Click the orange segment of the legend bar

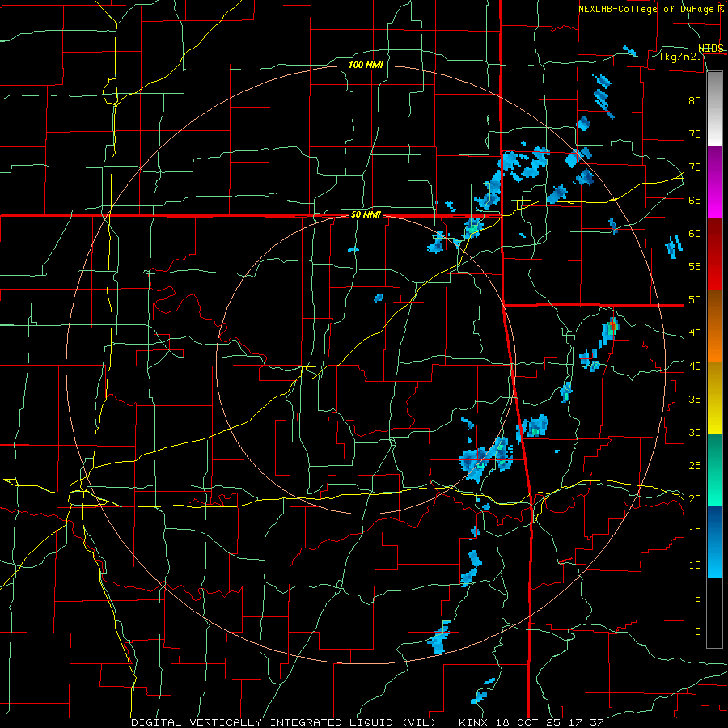[x=714, y=326]
